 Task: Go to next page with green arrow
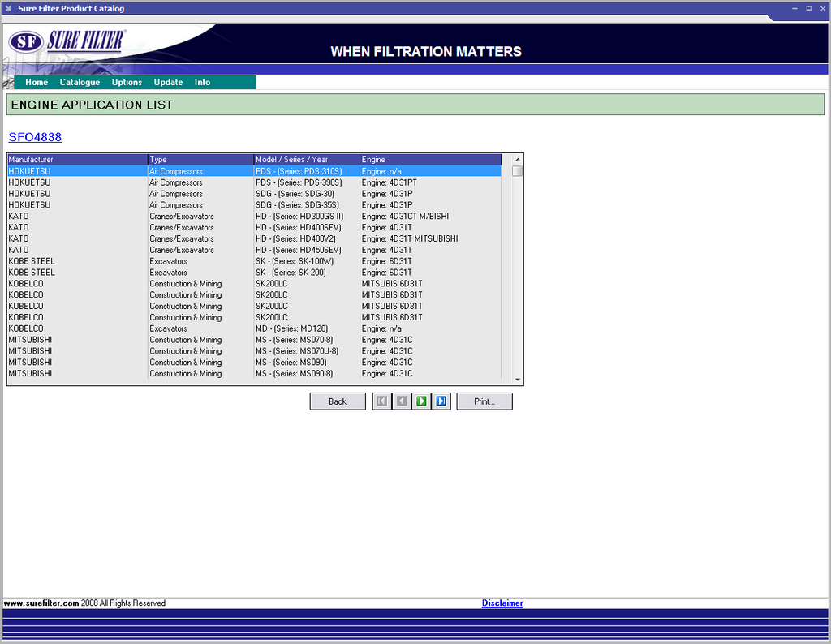[x=421, y=401]
